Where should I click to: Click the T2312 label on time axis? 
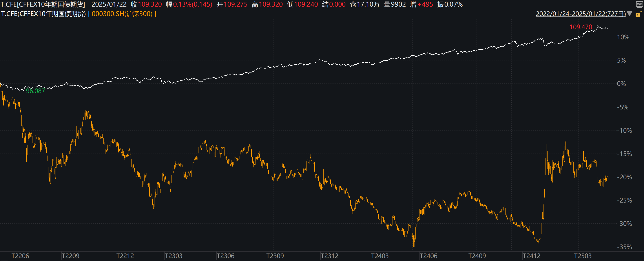point(330,256)
